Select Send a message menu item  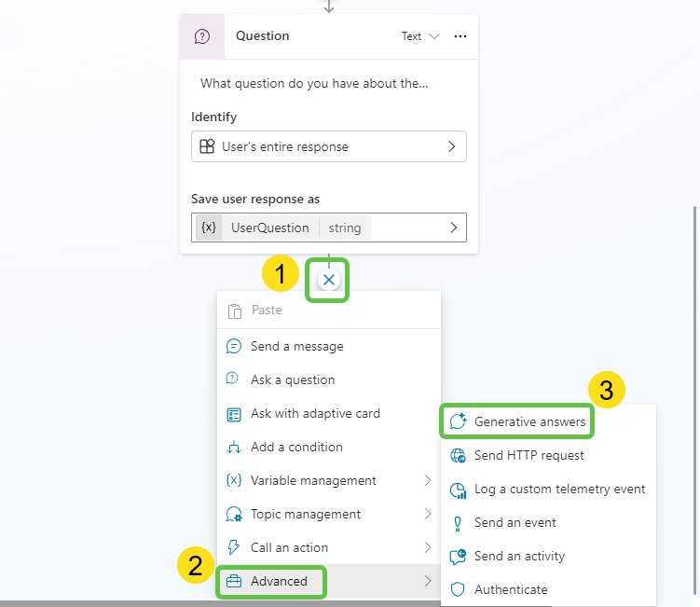click(296, 347)
